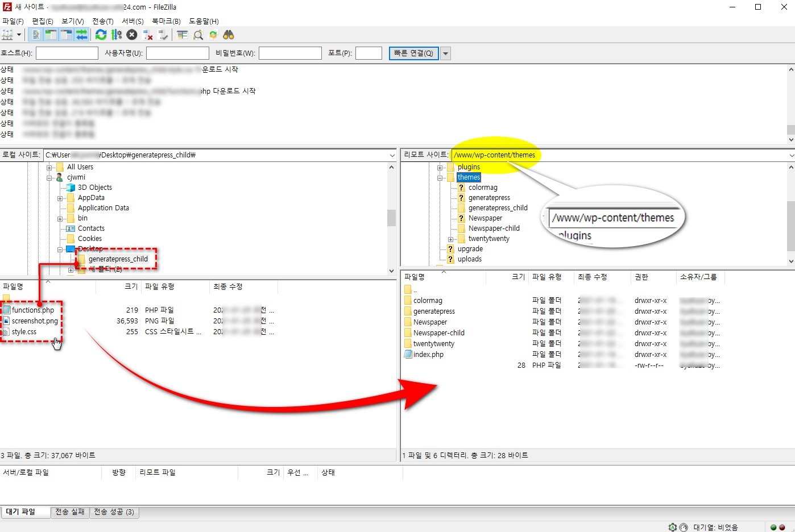Toggle the directory comparison icon
The width and height of the screenshot is (795, 532).
[x=198, y=35]
